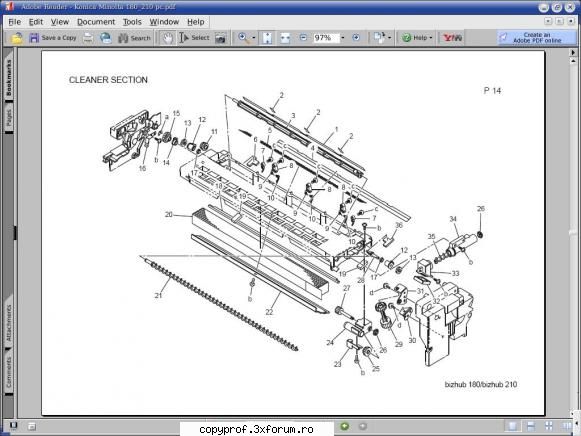Open the View menu
The height and width of the screenshot is (436, 581).
[60, 22]
